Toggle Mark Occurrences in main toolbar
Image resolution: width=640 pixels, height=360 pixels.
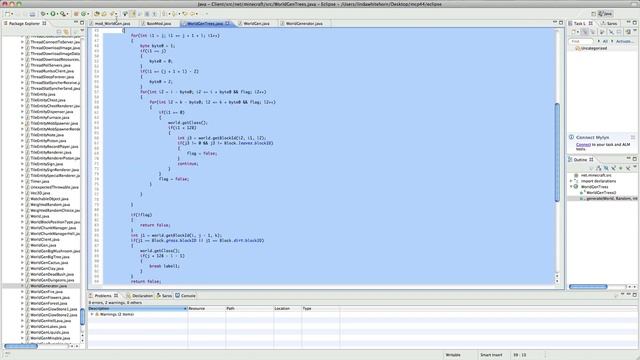click(133, 13)
